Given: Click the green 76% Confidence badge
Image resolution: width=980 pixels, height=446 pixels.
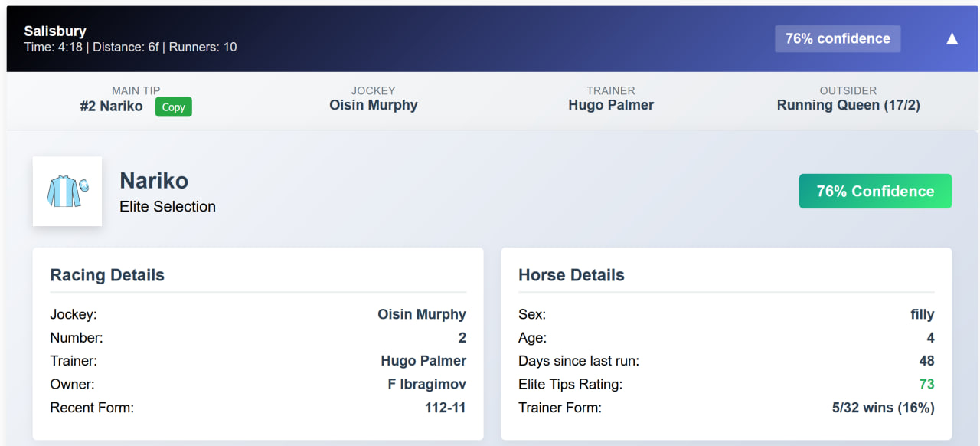Looking at the screenshot, I should coord(875,192).
